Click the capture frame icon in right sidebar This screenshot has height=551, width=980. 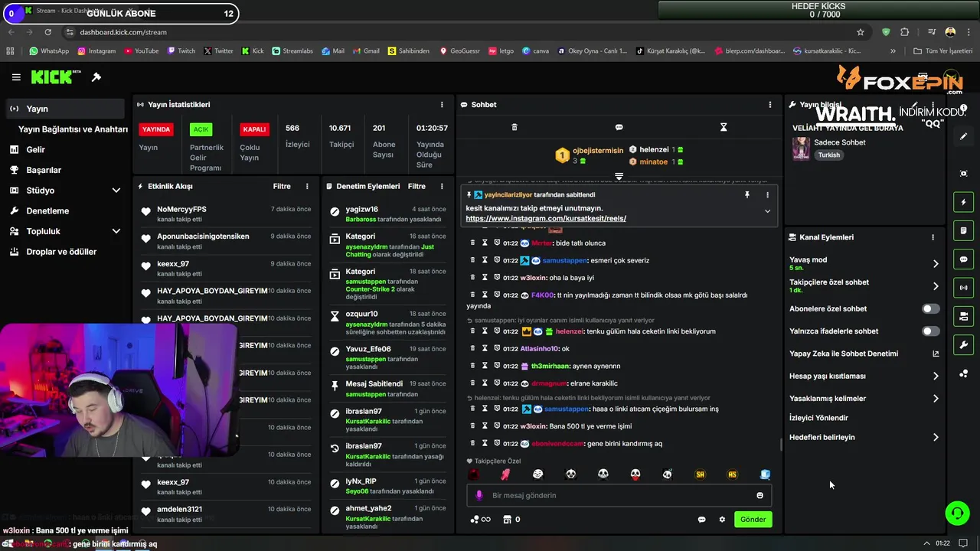pos(964,174)
